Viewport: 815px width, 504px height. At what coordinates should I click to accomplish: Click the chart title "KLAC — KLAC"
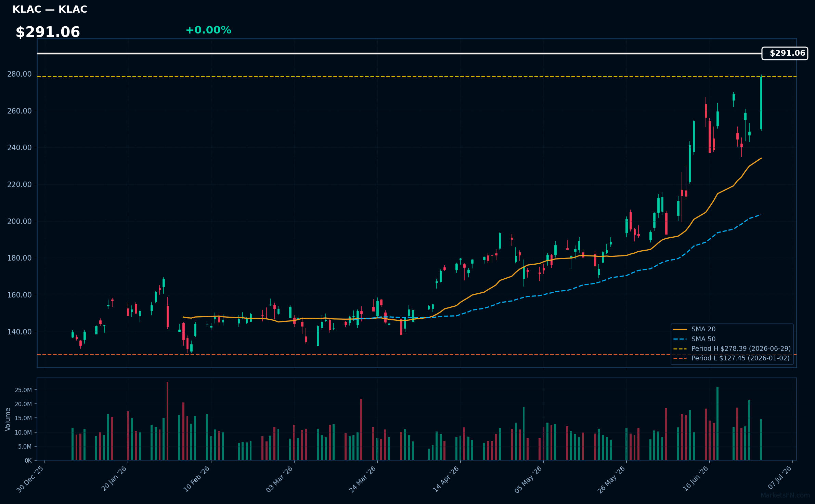click(x=50, y=10)
